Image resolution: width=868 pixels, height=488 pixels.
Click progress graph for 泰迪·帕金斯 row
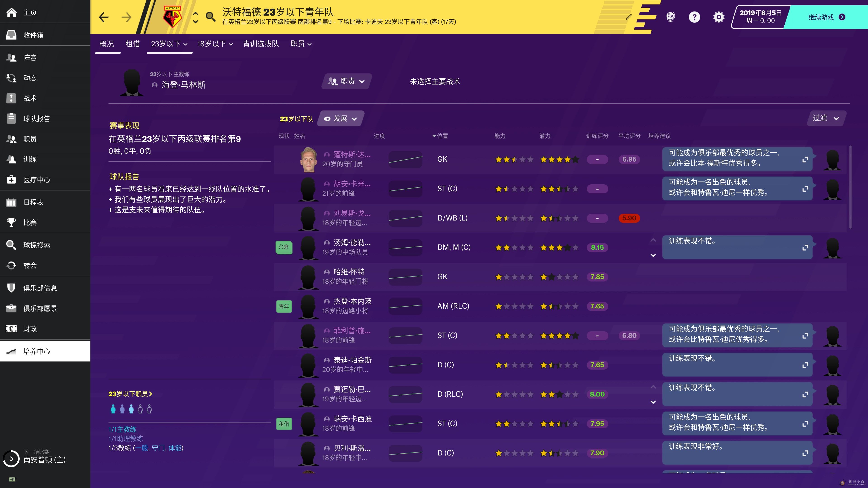pyautogui.click(x=405, y=365)
